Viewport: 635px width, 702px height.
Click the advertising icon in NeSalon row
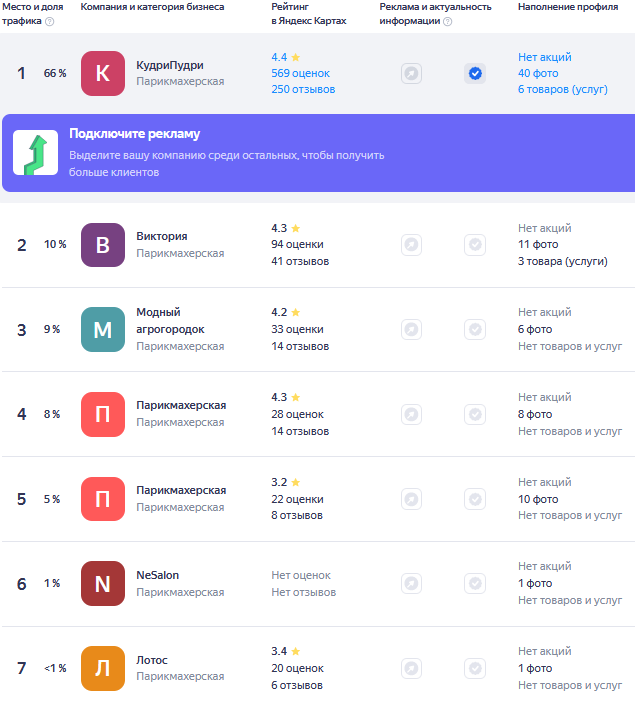click(411, 583)
